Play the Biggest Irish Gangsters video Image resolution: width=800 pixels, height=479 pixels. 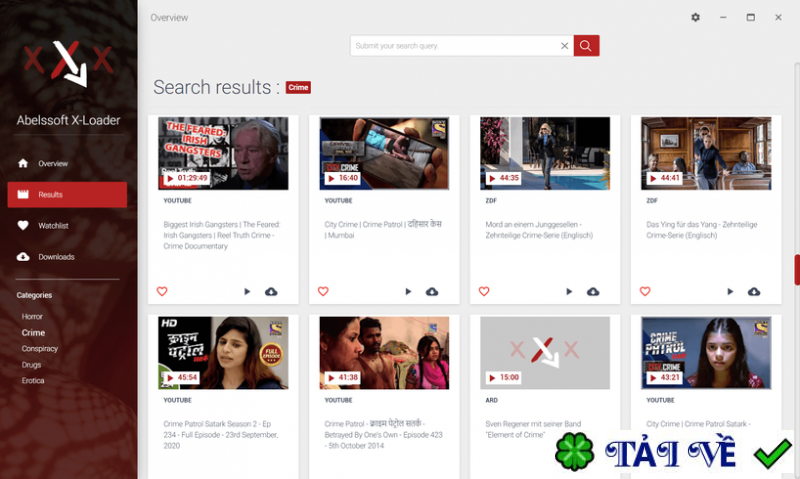pos(247,292)
